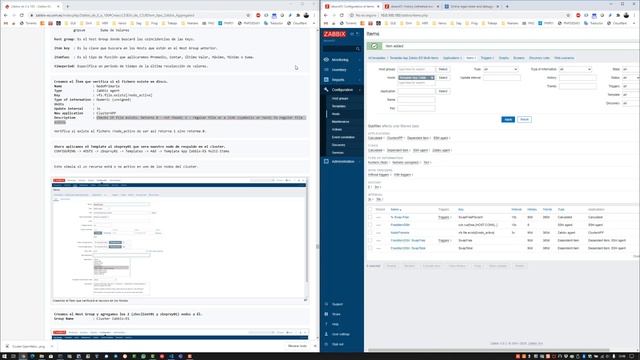This screenshot has width=640, height=360.
Task: Open the All templates breadcrumb link
Action: coord(377,58)
